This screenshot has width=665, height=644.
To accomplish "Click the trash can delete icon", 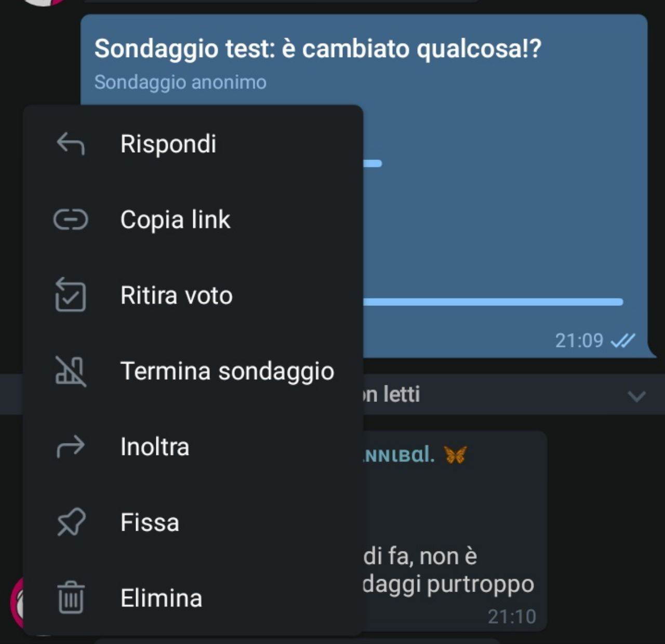I will click(71, 598).
